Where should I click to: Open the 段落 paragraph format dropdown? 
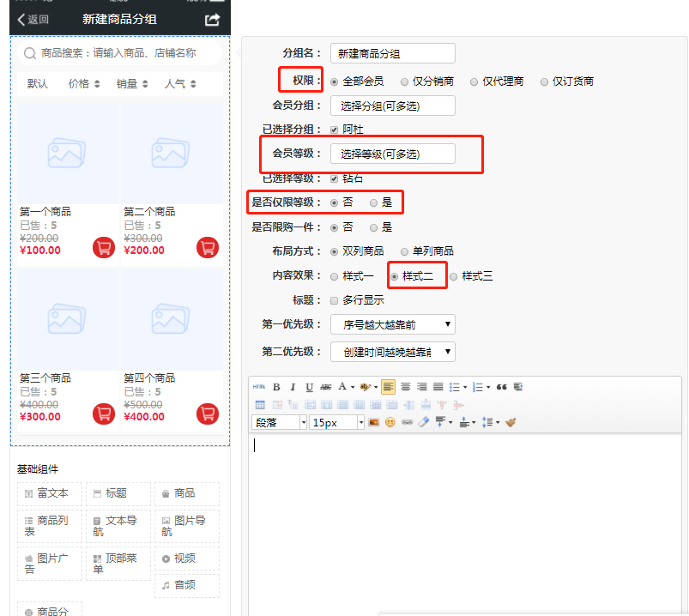(279, 422)
